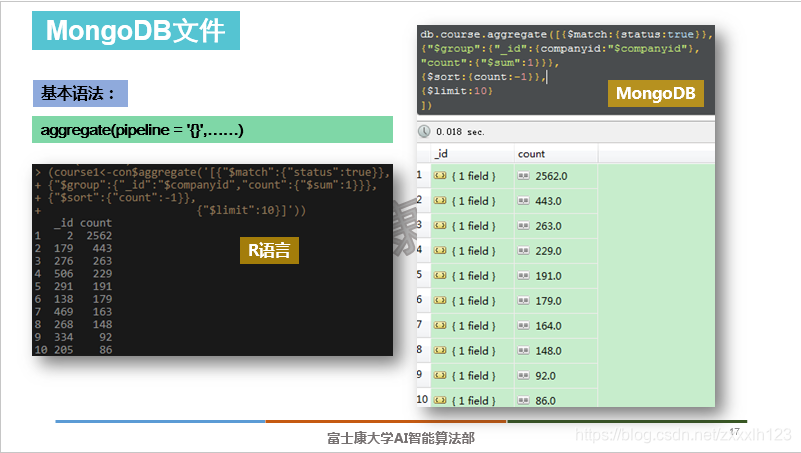Click the object icon in result row 3
801x453 pixels.
440,226
